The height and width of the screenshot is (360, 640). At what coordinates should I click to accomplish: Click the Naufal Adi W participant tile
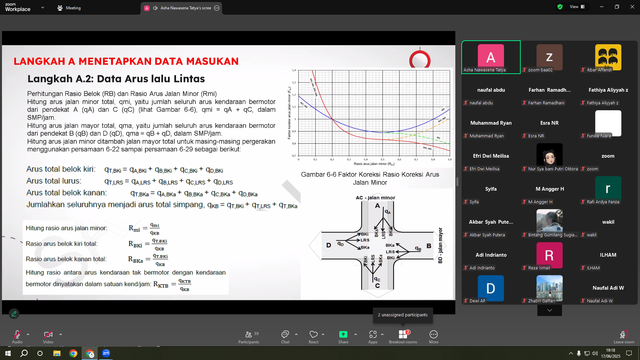pyautogui.click(x=608, y=289)
